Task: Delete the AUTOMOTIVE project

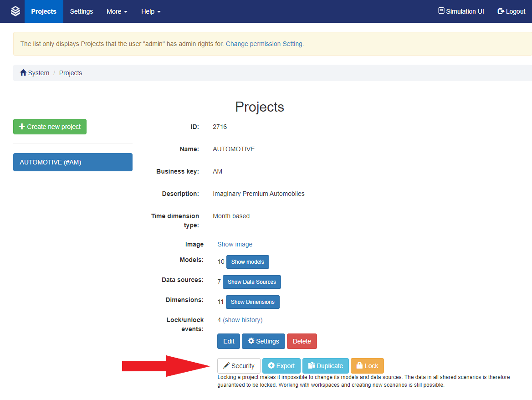Action: (x=302, y=341)
